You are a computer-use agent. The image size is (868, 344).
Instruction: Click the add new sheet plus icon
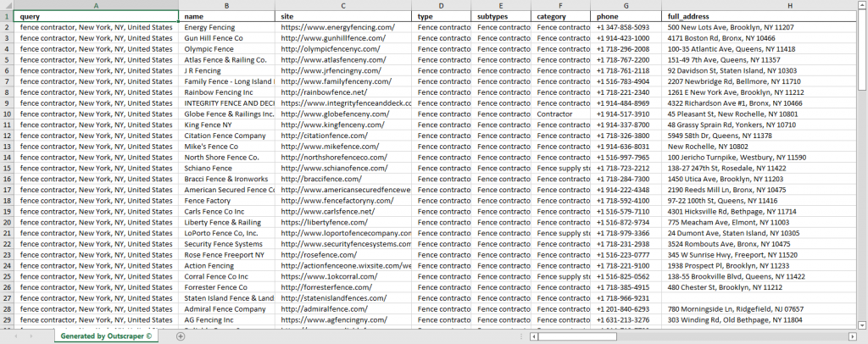click(x=181, y=336)
